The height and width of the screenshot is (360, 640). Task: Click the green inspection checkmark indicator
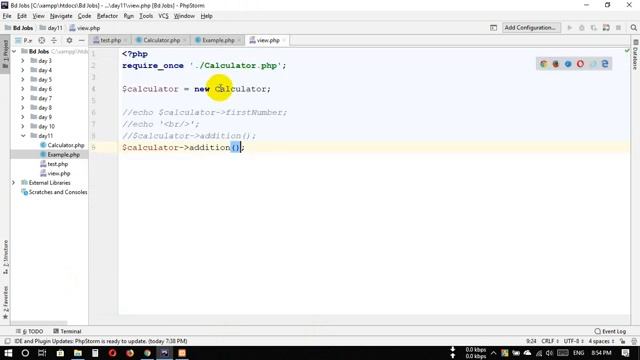point(627,51)
